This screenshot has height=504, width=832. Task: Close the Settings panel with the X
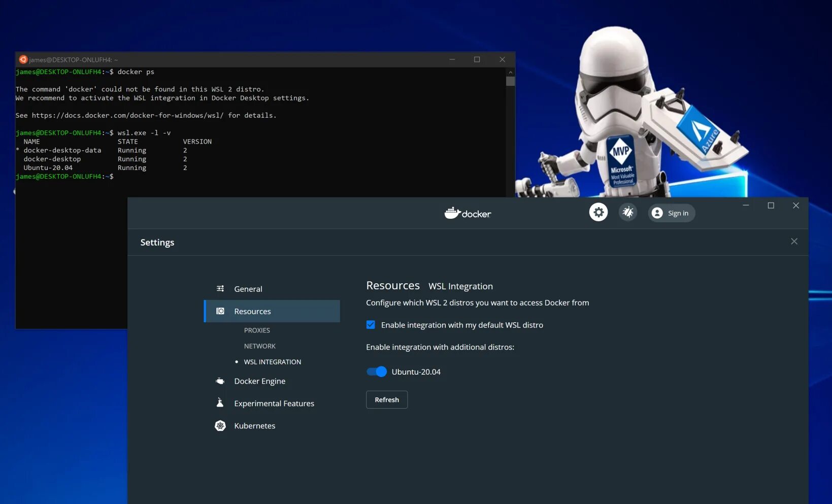(794, 242)
